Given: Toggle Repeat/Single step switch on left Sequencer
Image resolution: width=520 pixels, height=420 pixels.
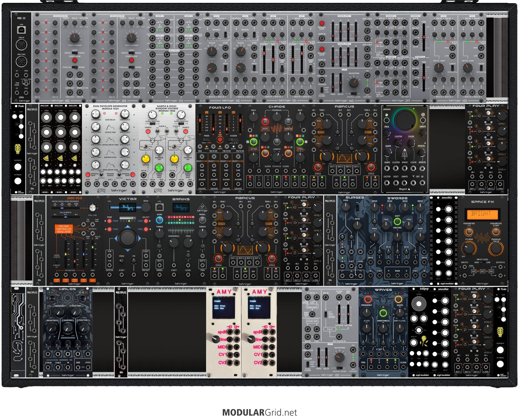Looking at the screenshot, I should click(75, 53).
